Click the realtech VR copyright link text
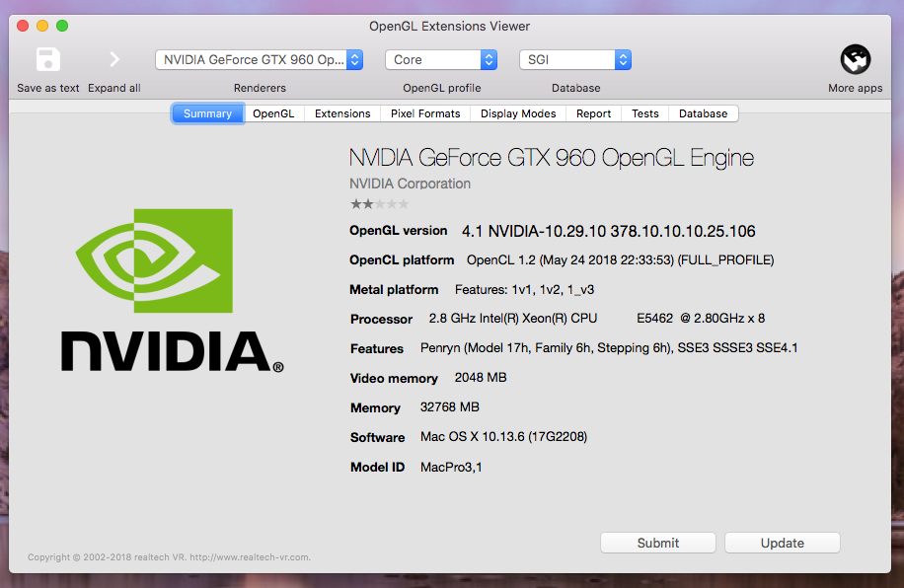Screen dimensions: 904x588 click(x=169, y=557)
